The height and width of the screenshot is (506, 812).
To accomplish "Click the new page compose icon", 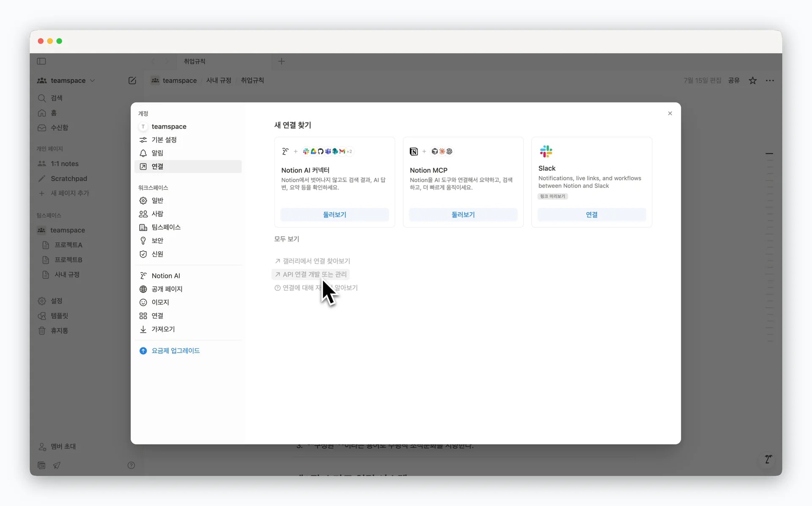I will [x=132, y=80].
